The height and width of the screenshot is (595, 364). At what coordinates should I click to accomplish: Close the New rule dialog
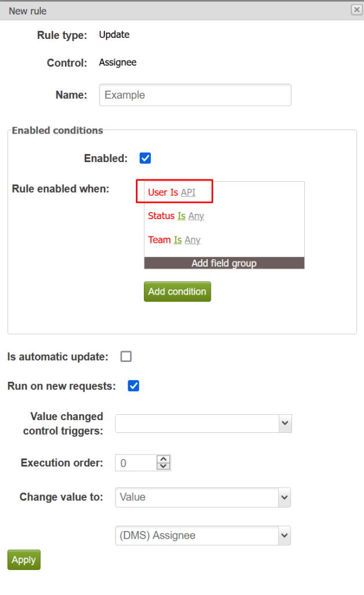[x=356, y=10]
